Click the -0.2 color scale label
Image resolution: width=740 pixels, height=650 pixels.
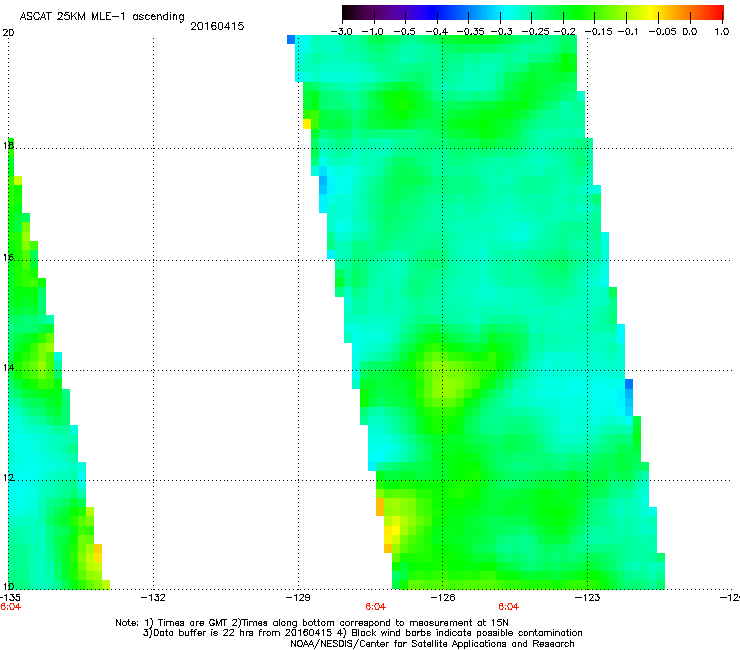[x=565, y=32]
